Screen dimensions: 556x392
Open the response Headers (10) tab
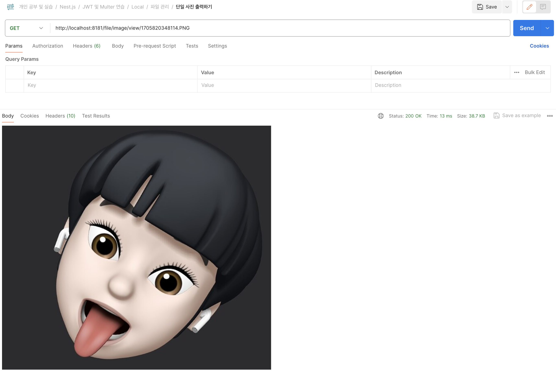(60, 116)
